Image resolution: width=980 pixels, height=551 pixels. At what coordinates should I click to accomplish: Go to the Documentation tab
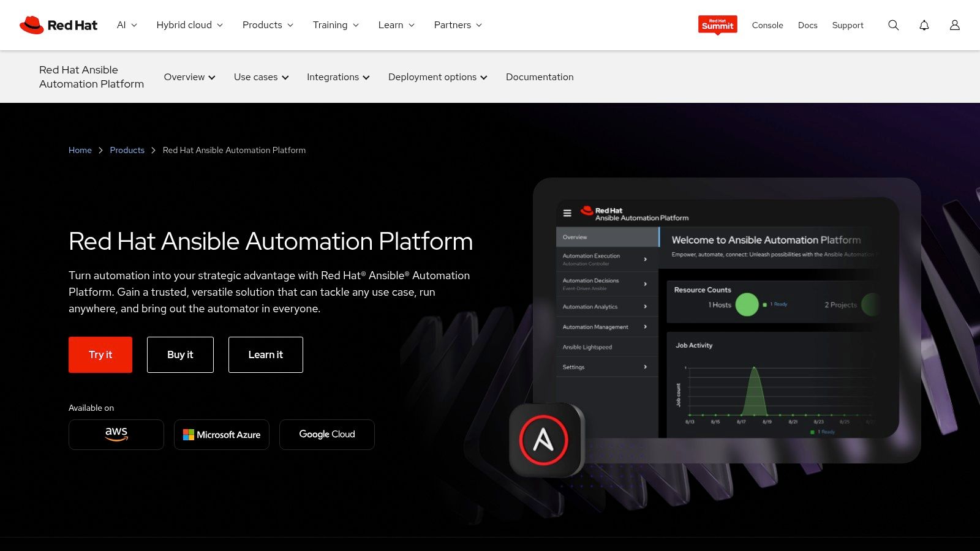tap(540, 77)
